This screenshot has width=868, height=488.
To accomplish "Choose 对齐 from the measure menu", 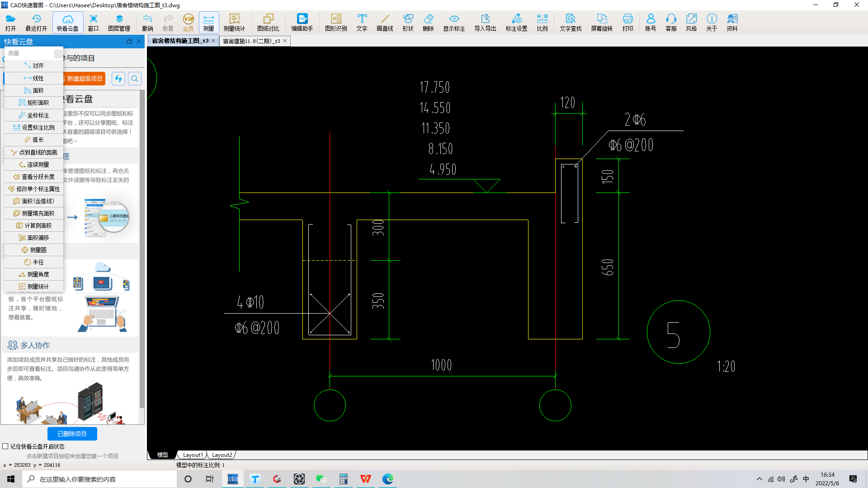I will [x=34, y=66].
